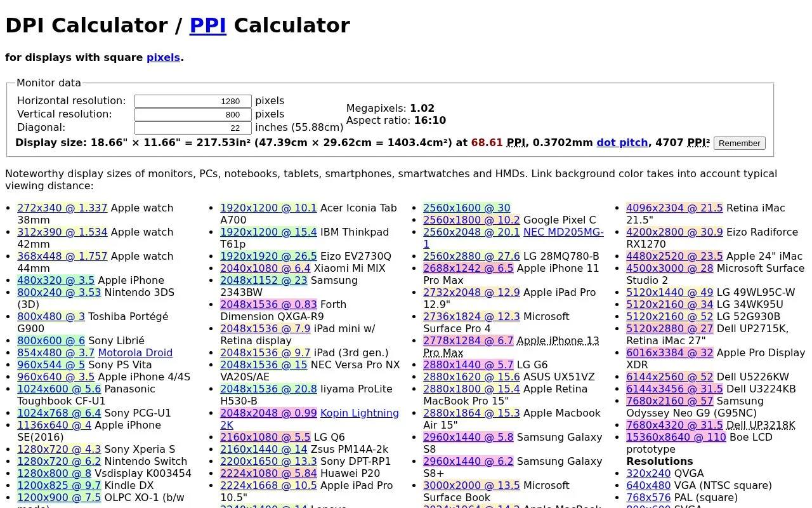The image size is (812, 508).
Task: Open the NEC MD205MG-1 link
Action: (513, 238)
